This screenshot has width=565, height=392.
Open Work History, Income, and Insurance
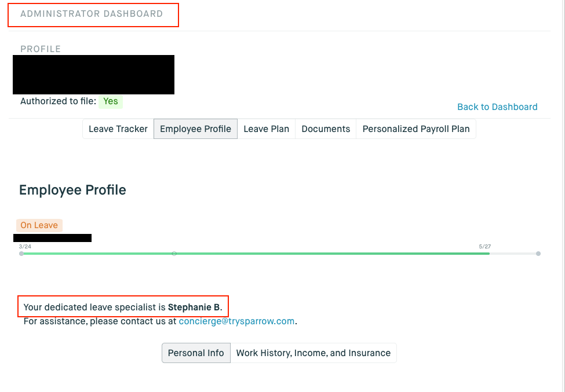pyautogui.click(x=314, y=353)
